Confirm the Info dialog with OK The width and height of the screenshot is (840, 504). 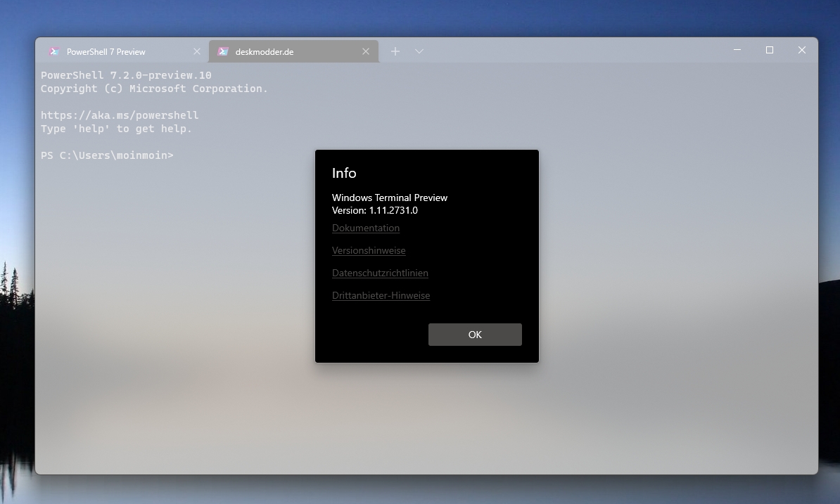click(x=475, y=335)
